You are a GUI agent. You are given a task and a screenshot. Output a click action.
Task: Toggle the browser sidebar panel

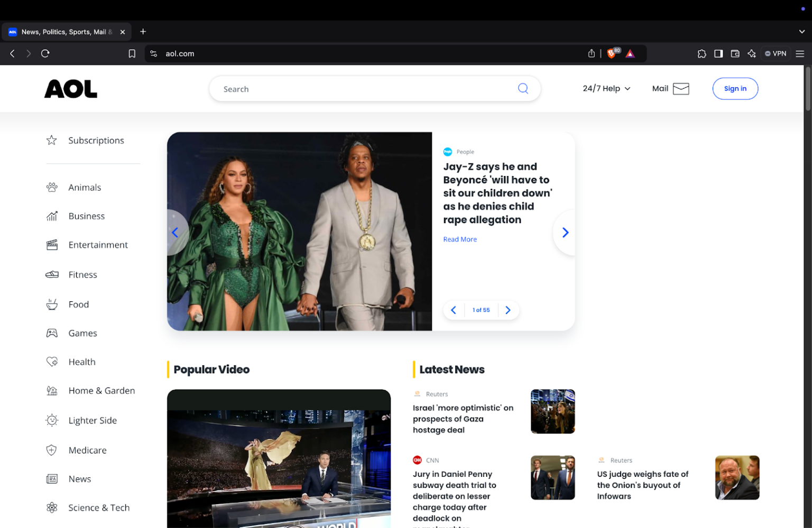pyautogui.click(x=718, y=53)
